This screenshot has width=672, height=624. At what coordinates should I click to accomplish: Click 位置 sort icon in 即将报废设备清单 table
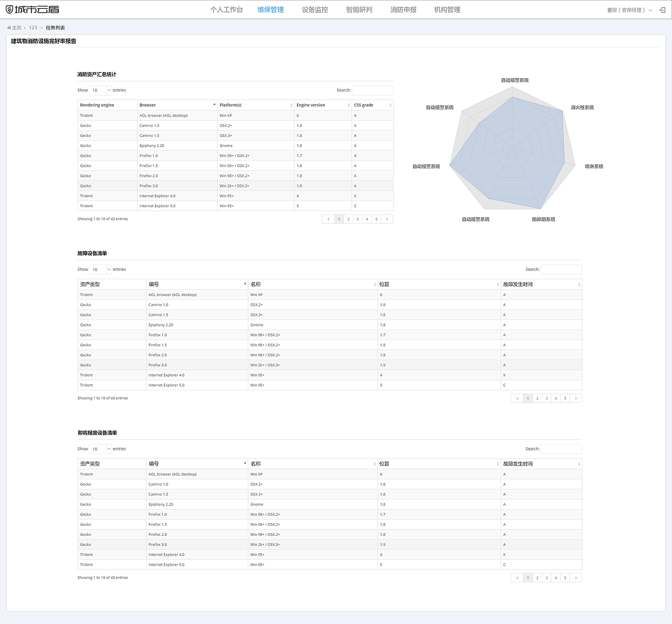(x=498, y=464)
